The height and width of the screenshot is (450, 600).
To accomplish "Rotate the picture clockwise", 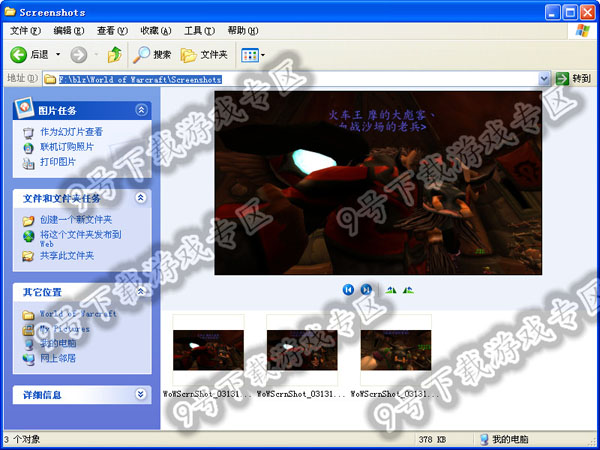I will 391,289.
